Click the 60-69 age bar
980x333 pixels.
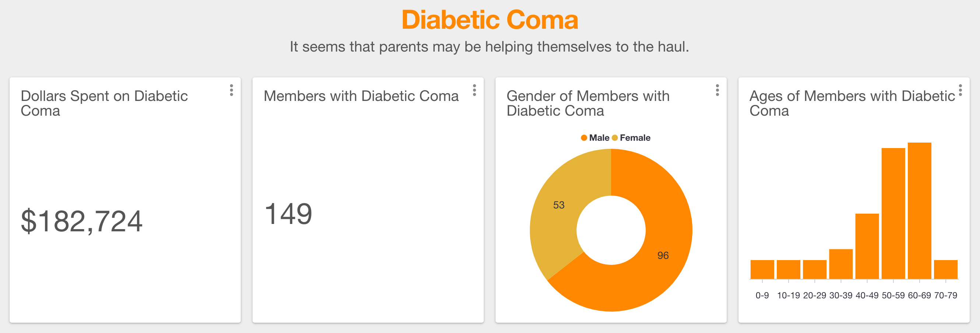click(920, 211)
